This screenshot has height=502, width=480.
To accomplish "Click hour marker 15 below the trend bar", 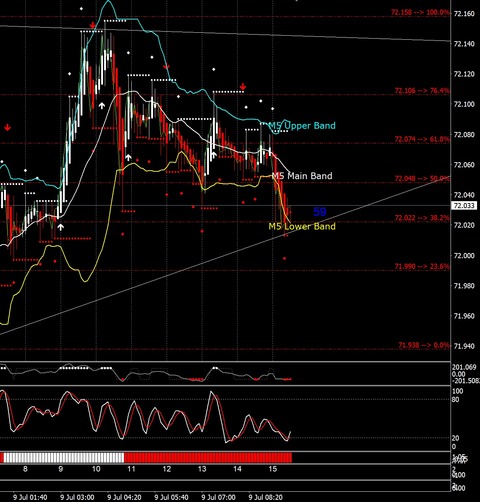I will point(273,469).
